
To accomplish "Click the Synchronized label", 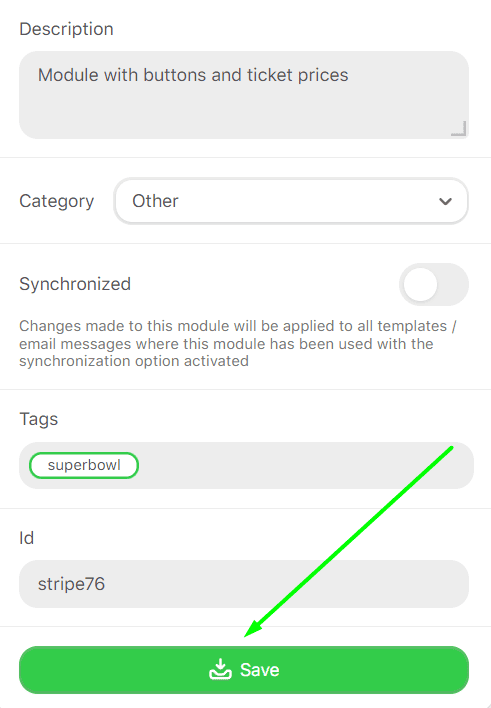I will point(75,284).
